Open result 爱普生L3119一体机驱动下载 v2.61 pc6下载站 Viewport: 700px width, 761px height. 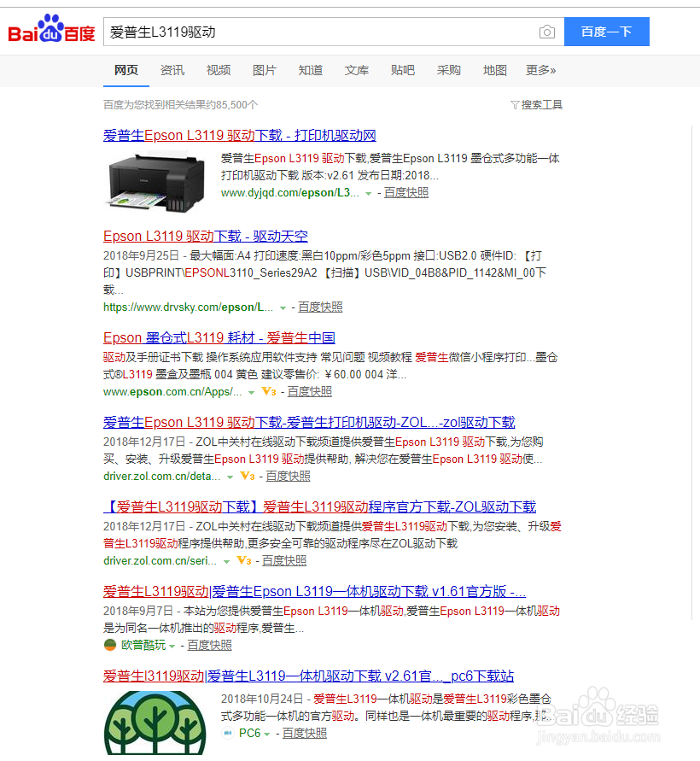tap(308, 676)
